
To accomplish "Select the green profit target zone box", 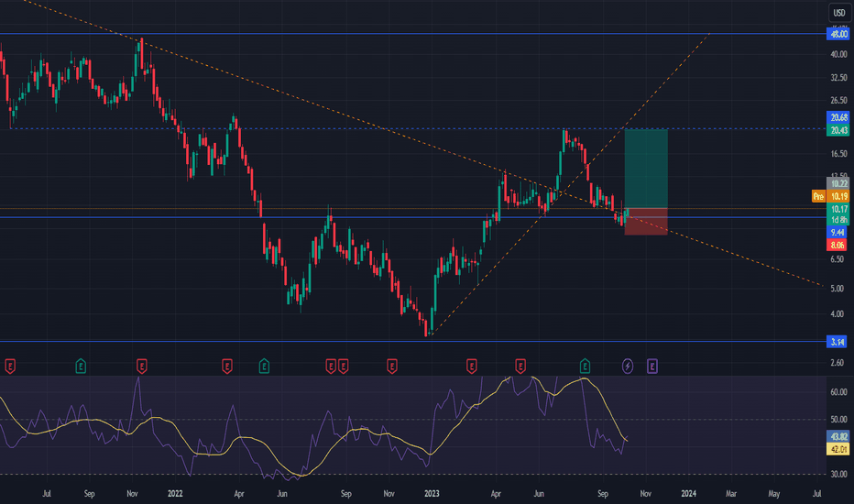I will 646,169.
